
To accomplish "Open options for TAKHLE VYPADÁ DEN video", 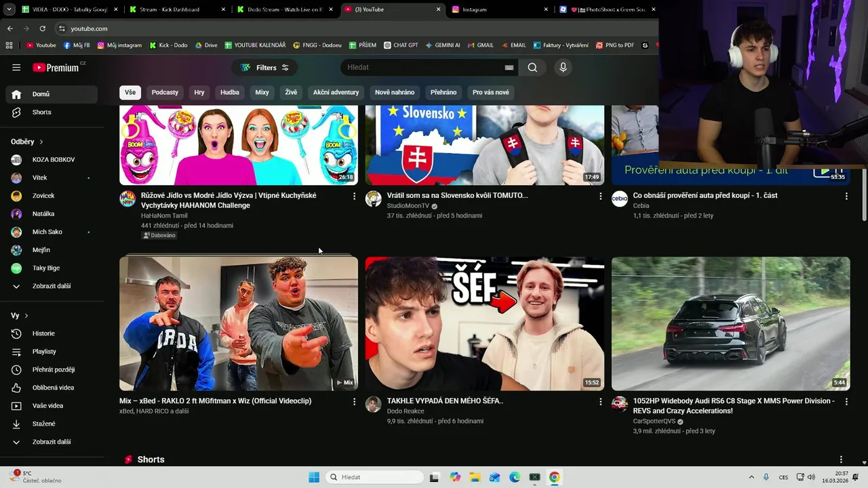I will 600,401.
